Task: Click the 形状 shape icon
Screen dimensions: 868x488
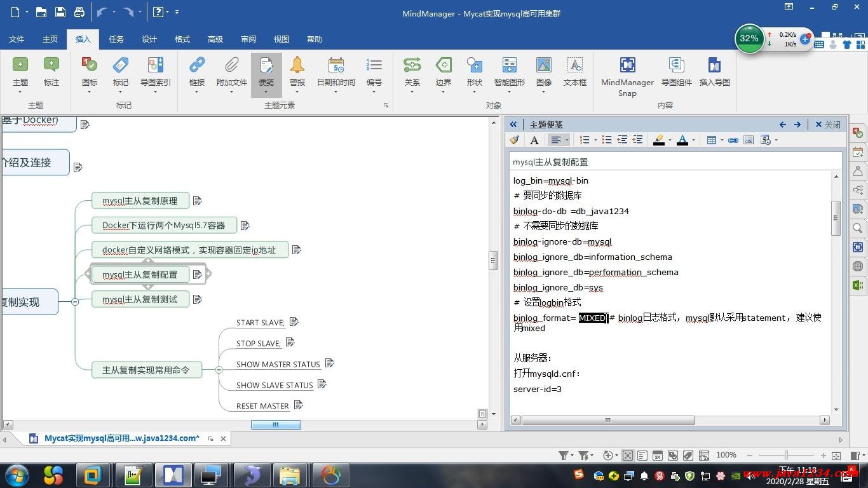Action: click(475, 65)
